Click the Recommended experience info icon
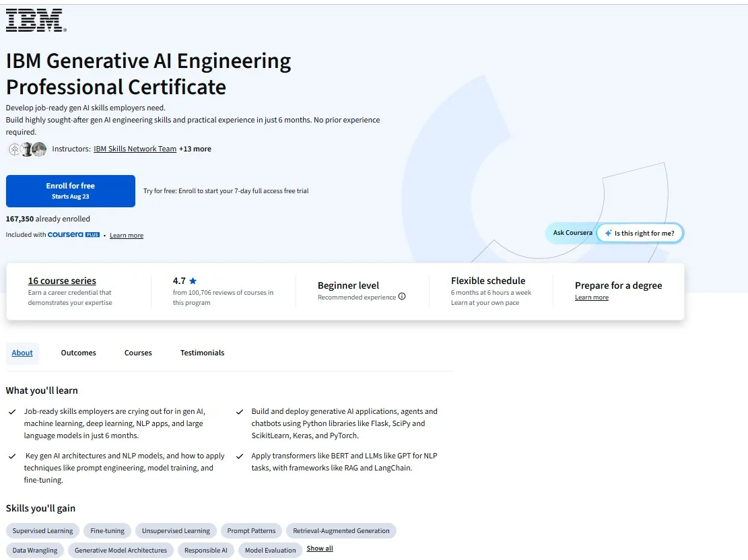This screenshot has width=748, height=560. click(x=402, y=296)
